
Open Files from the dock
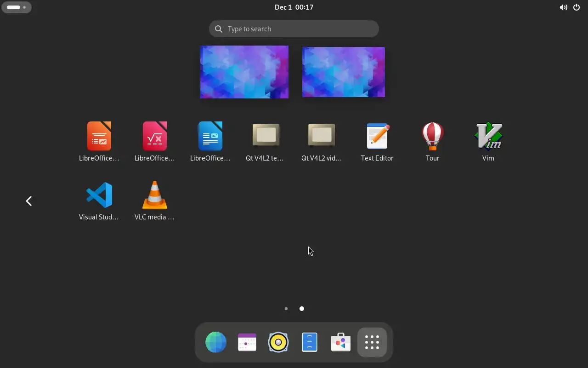[310, 342]
